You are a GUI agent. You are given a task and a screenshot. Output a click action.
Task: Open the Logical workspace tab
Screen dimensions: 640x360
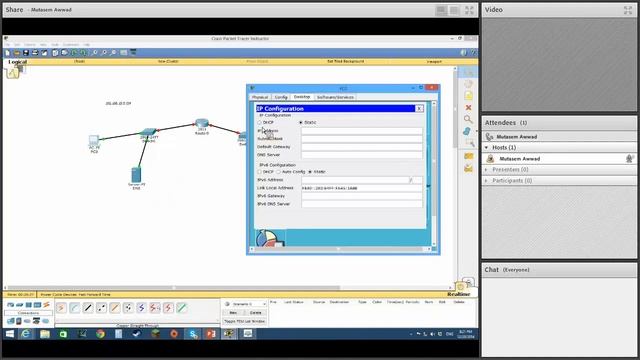click(18, 62)
